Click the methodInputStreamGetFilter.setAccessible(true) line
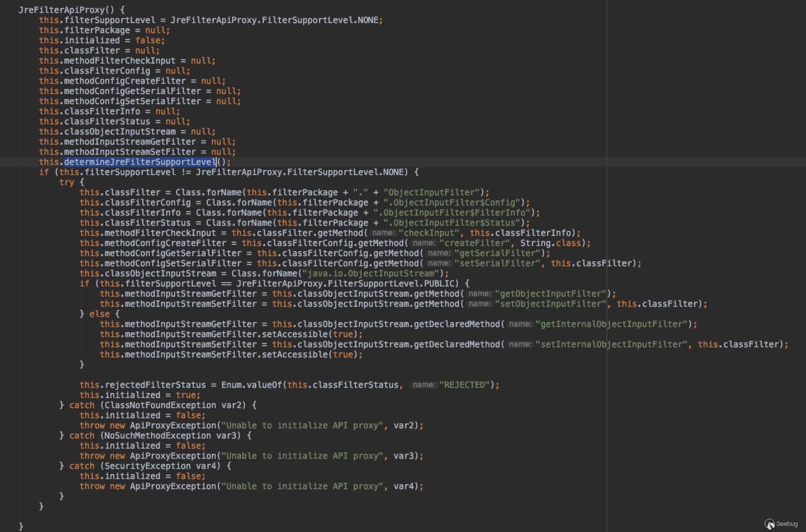Viewport: 806px width, 532px height. (231, 334)
